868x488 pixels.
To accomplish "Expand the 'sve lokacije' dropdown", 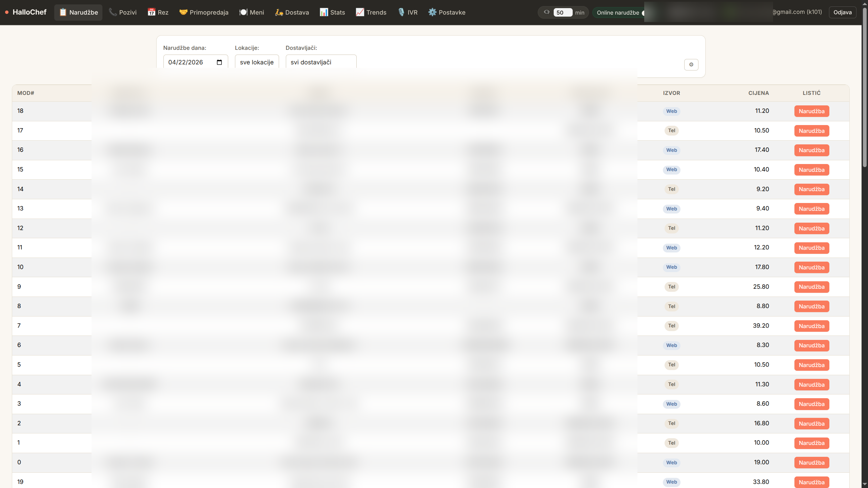I will coord(257,62).
